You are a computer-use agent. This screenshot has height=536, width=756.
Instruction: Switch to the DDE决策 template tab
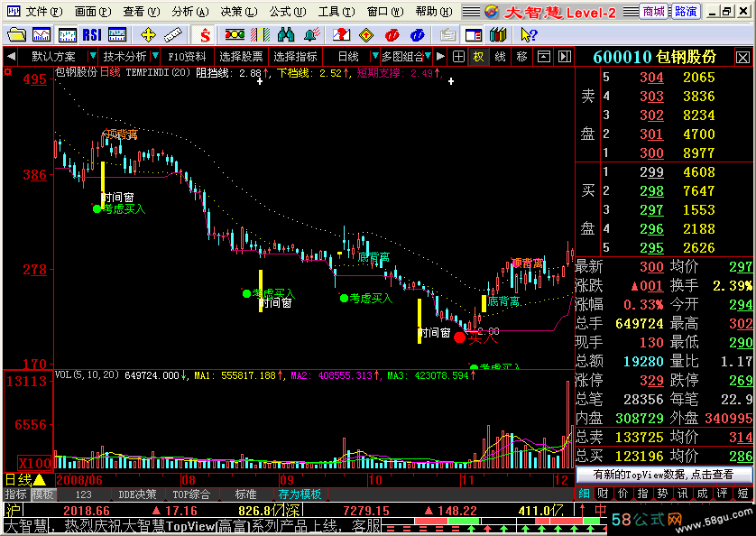(x=137, y=494)
